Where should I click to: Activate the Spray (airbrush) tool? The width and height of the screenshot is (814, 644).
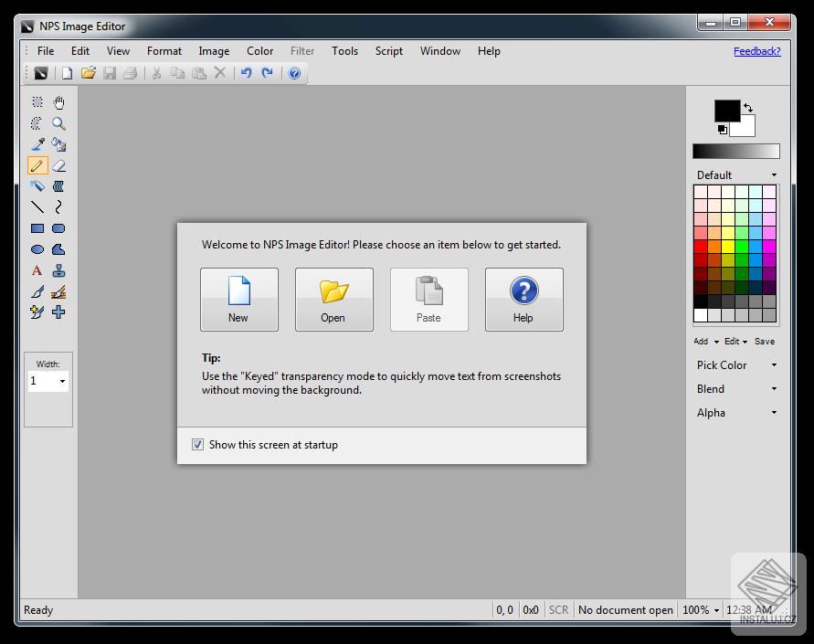point(37,186)
